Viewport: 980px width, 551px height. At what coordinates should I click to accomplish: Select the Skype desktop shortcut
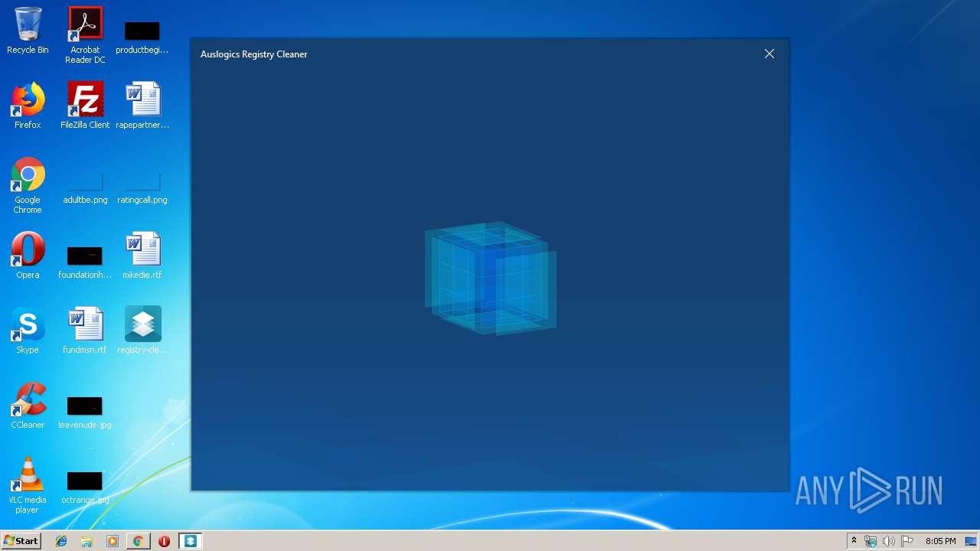coord(28,331)
